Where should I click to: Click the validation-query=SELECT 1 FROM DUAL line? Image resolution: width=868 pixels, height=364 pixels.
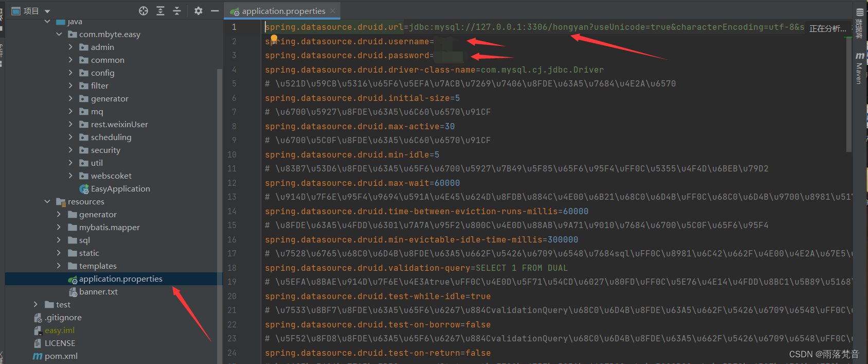click(x=417, y=268)
